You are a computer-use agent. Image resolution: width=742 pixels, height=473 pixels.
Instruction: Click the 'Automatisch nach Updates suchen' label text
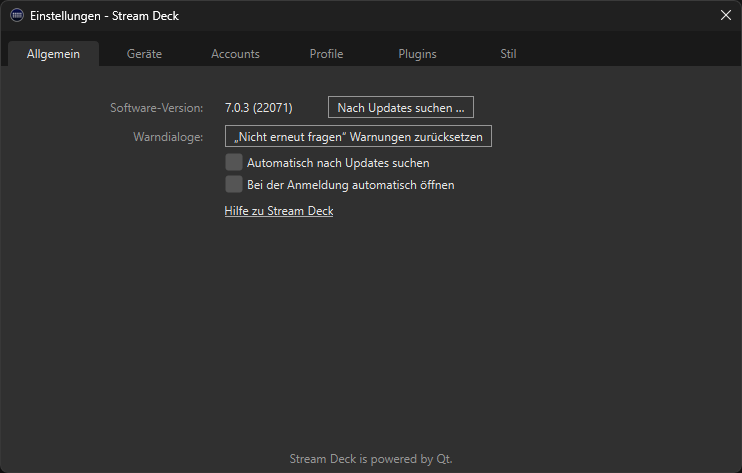338,162
